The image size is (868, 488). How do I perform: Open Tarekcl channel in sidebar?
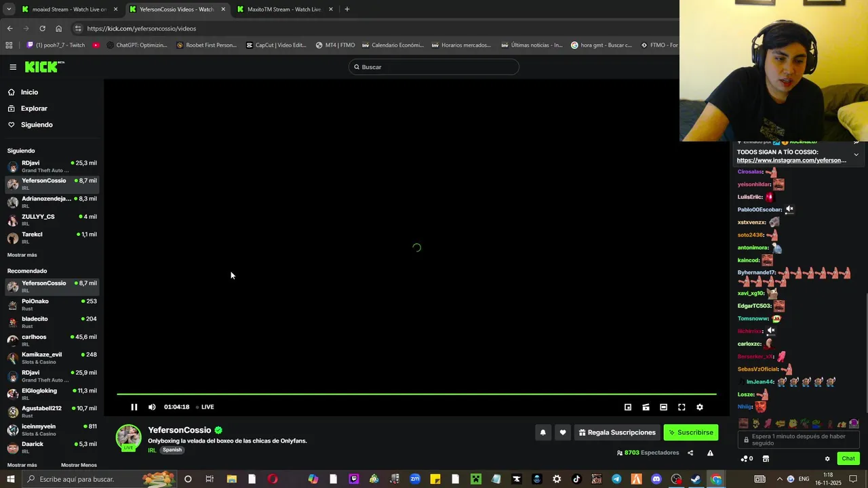[x=52, y=238]
